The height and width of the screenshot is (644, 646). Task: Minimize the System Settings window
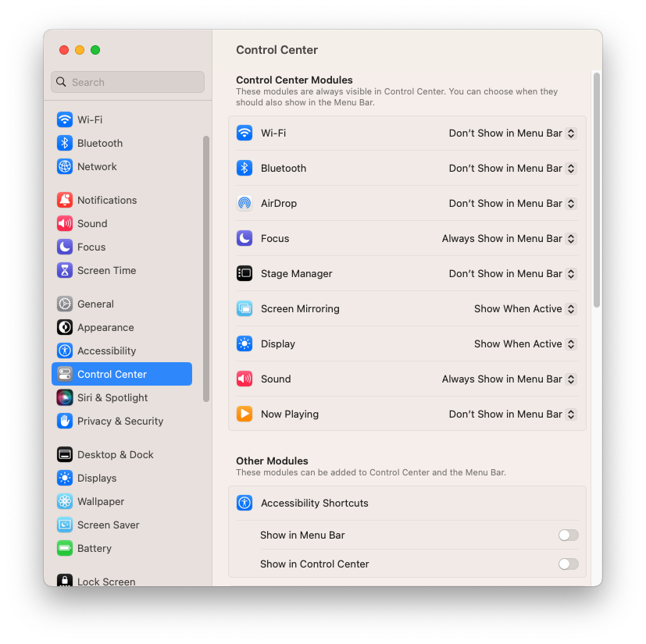80,50
